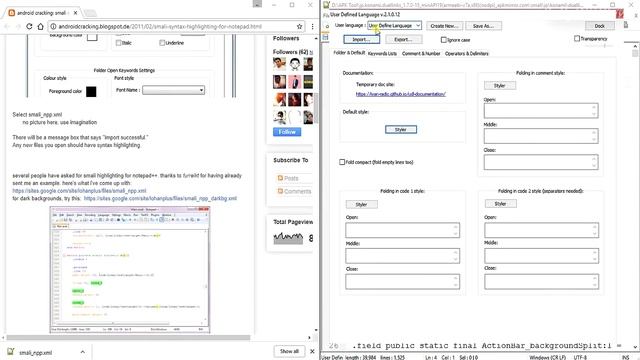Open Chrome's three-dot menu
This screenshot has height=360, width=640.
[x=312, y=26]
